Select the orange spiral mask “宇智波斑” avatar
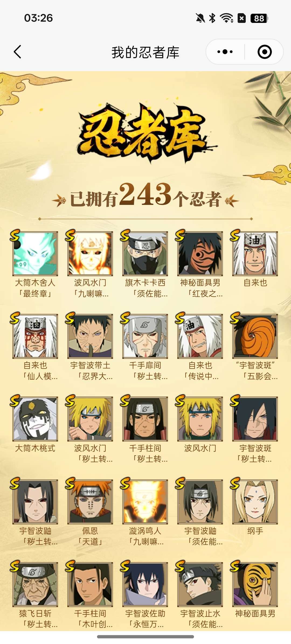This screenshot has width=291, height=644. pos(255,336)
